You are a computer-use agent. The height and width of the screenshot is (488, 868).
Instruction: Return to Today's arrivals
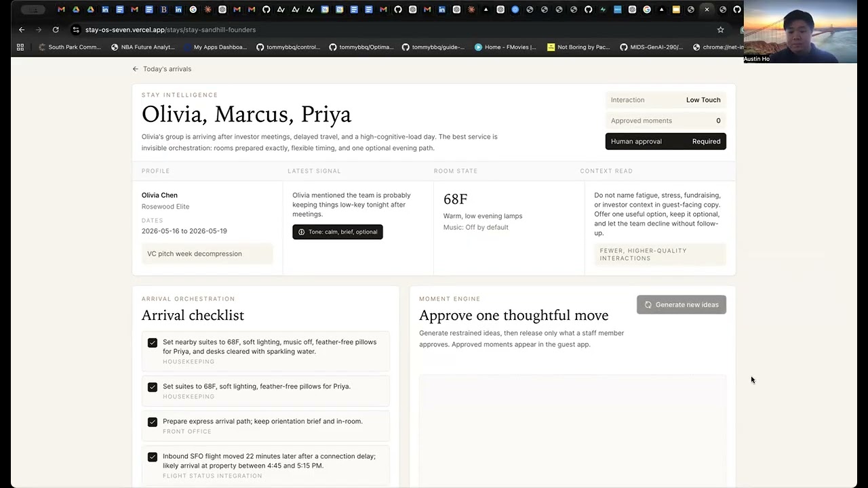(162, 69)
